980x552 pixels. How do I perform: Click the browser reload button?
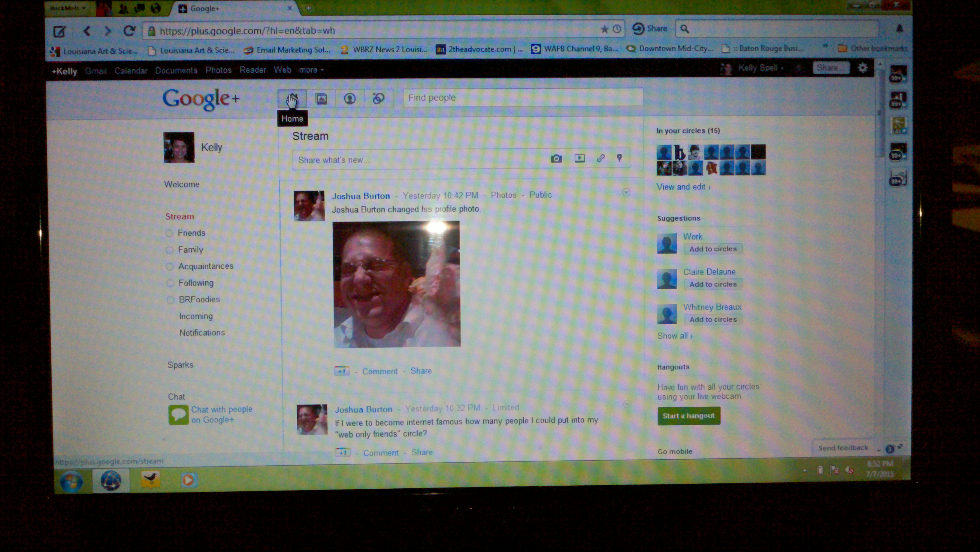click(129, 31)
